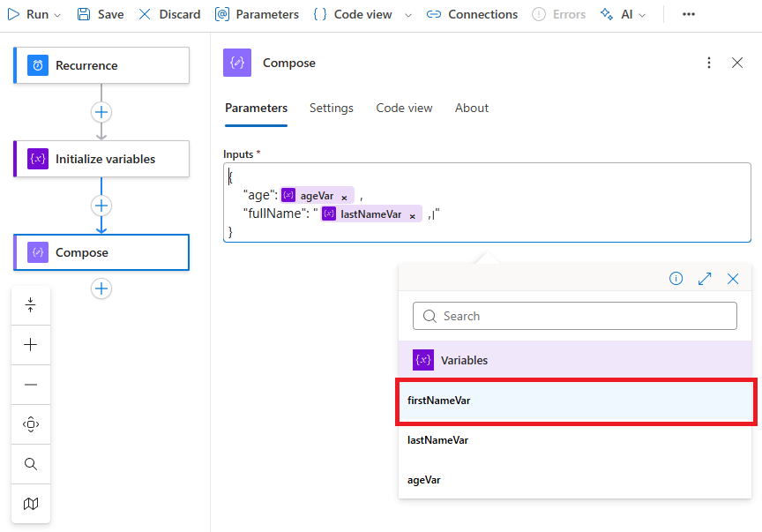
Task: Save the workflow
Action: (101, 15)
